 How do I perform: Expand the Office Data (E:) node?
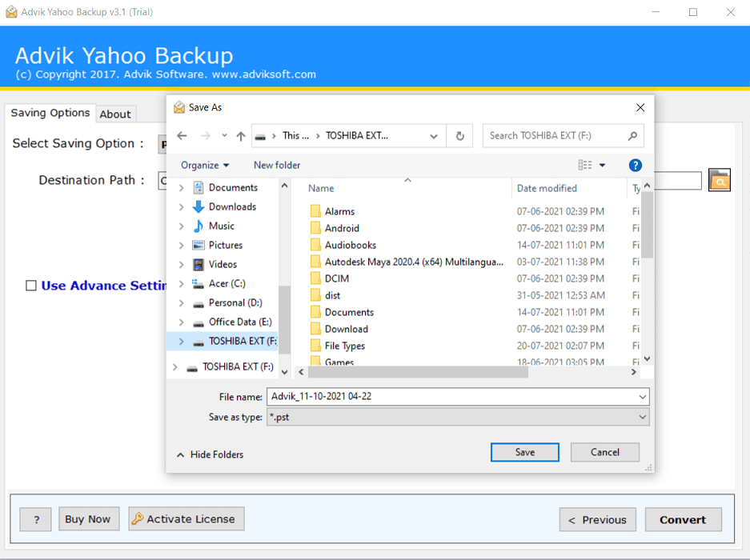[181, 322]
